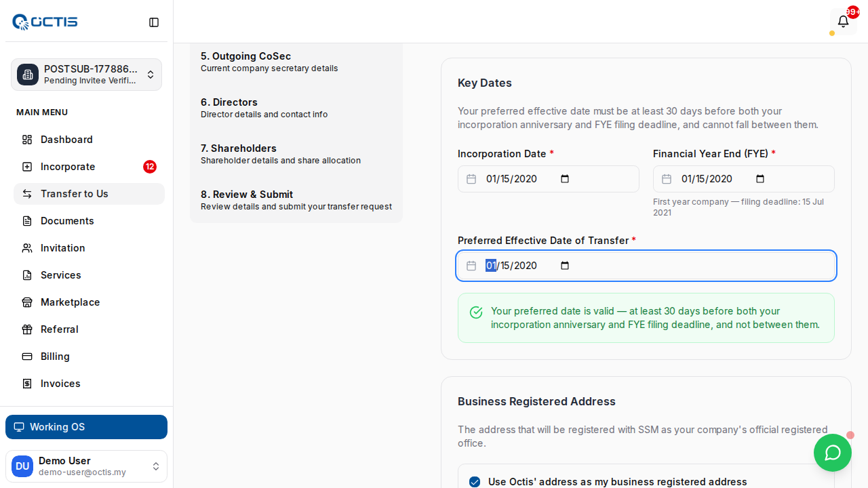
Task: Click the Financial Year End date field
Action: (744, 179)
